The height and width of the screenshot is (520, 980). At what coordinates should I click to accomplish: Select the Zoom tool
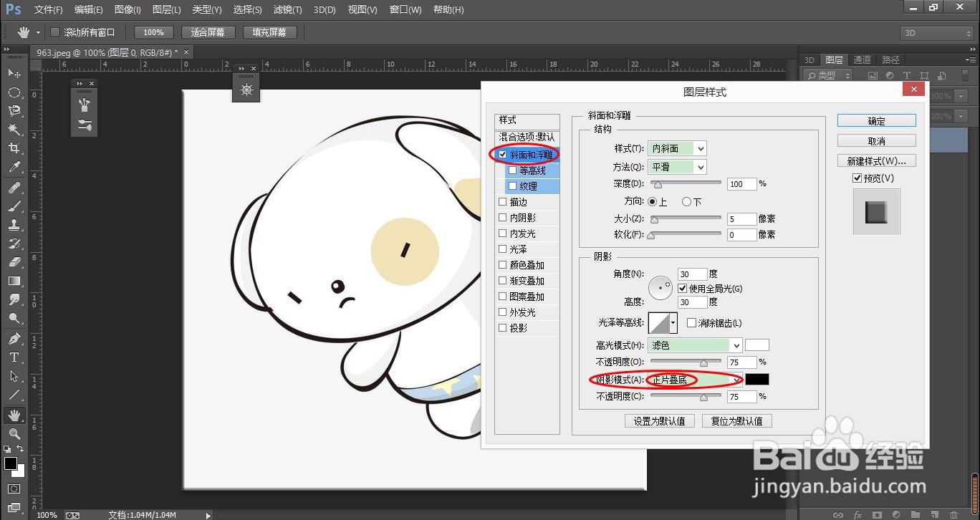pyautogui.click(x=14, y=434)
